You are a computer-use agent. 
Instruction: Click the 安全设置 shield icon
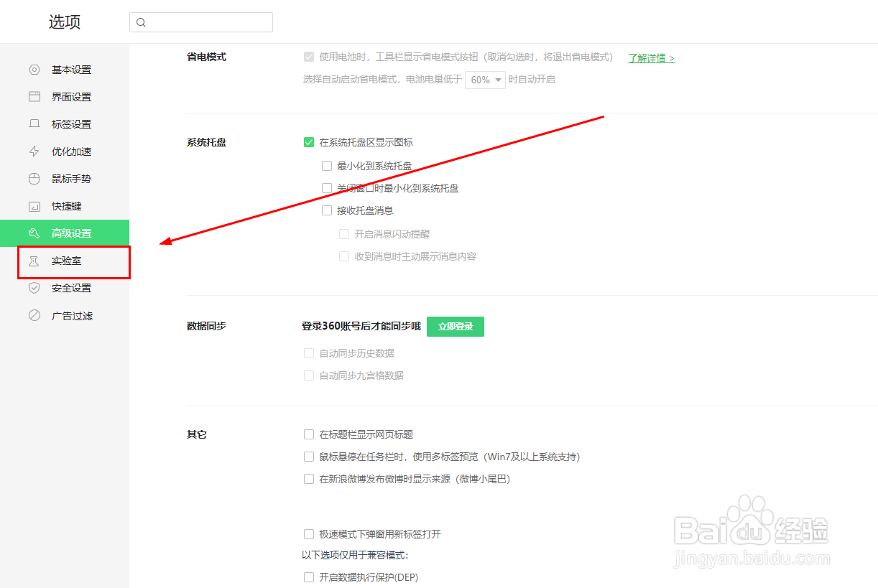34,288
